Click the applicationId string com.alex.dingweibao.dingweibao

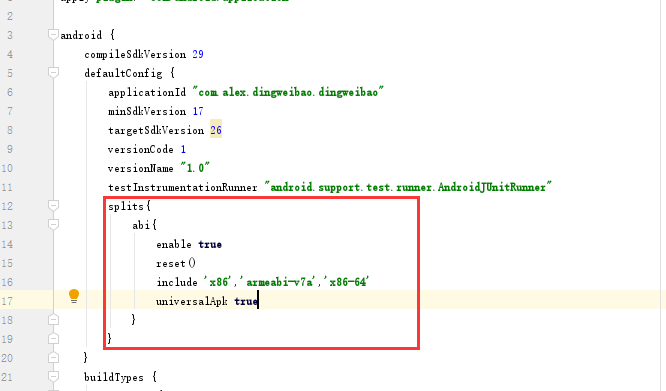(x=288, y=92)
